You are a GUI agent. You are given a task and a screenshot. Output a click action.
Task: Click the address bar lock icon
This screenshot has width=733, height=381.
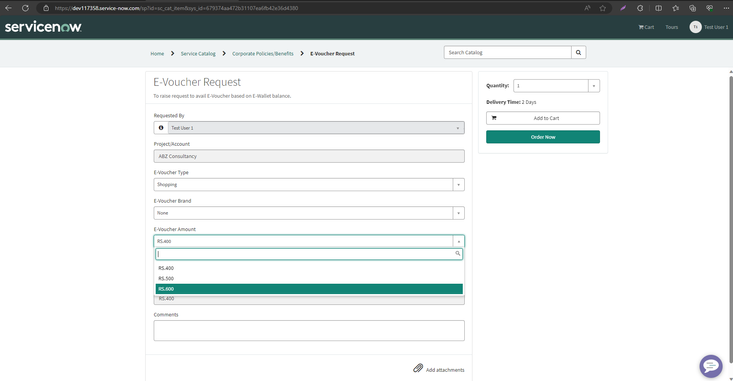pyautogui.click(x=46, y=8)
